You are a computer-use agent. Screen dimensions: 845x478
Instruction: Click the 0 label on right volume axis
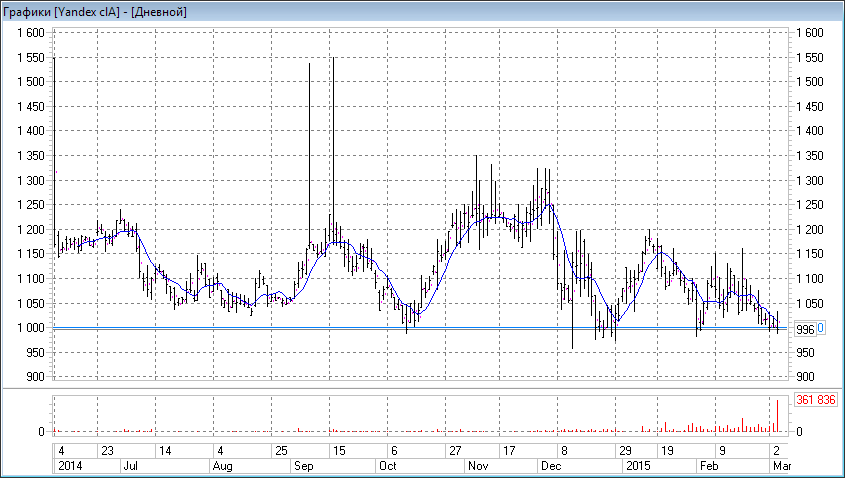point(800,432)
